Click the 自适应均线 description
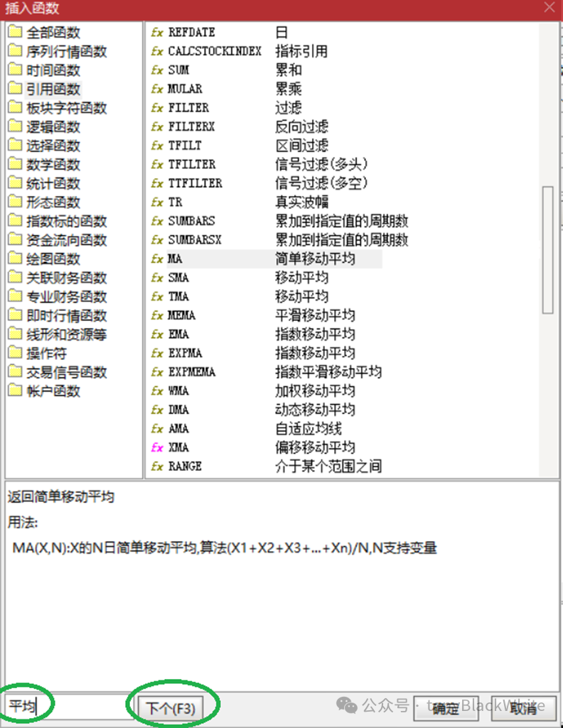 [x=309, y=428]
